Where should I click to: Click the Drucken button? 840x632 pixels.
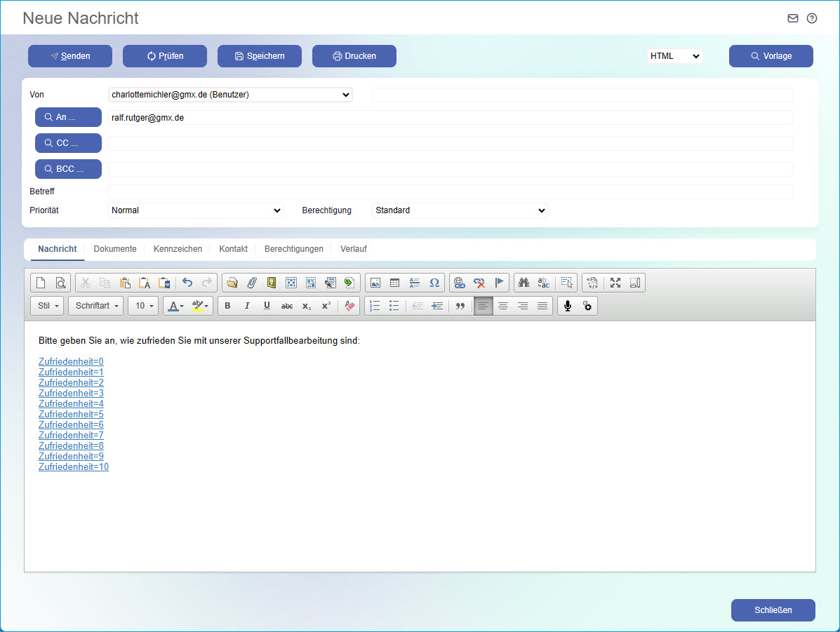354,56
